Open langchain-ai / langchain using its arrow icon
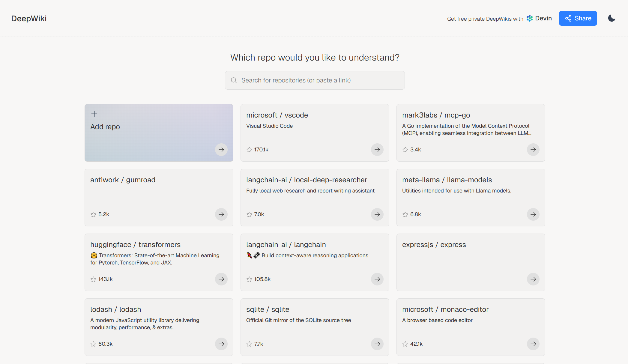Screen dimensions: 628x364 pyautogui.click(x=377, y=279)
